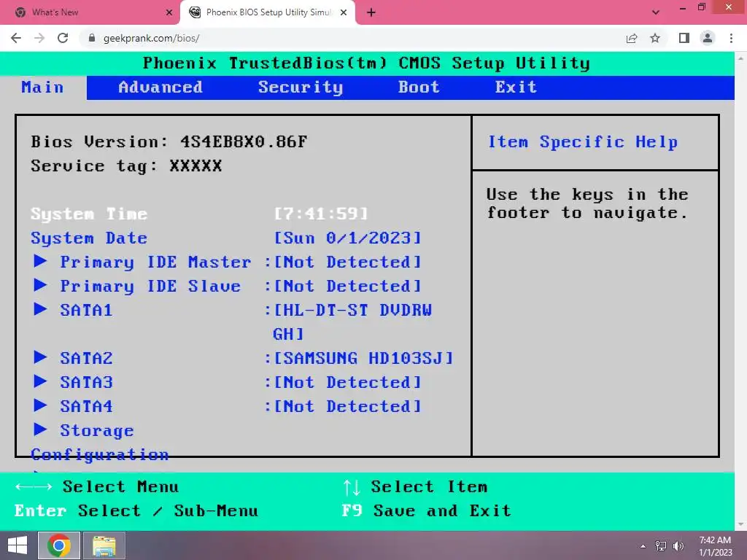Image resolution: width=747 pixels, height=560 pixels.
Task: Click the Chrome taskbar icon
Action: pyautogui.click(x=59, y=545)
